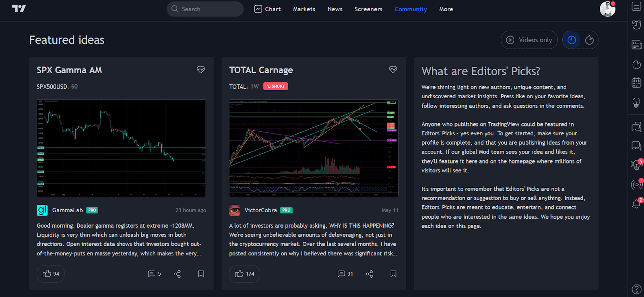
Task: Open the ideas lightbulb icon in sidebar
Action: (x=636, y=103)
